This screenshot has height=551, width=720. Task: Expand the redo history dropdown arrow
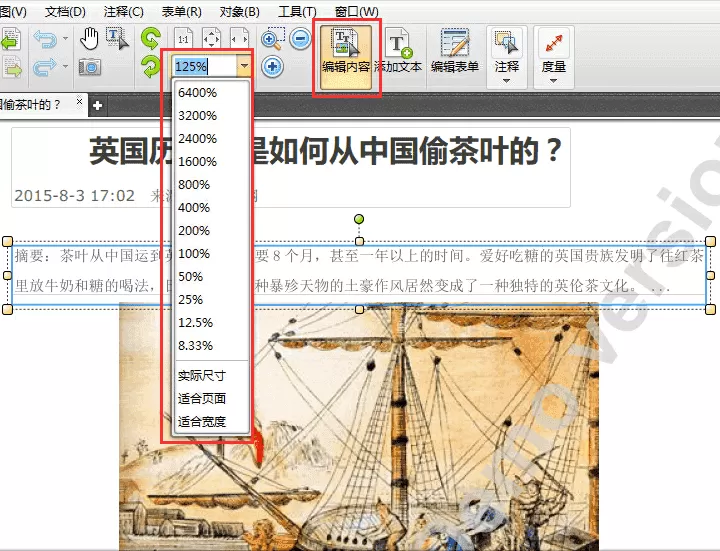pyautogui.click(x=66, y=67)
